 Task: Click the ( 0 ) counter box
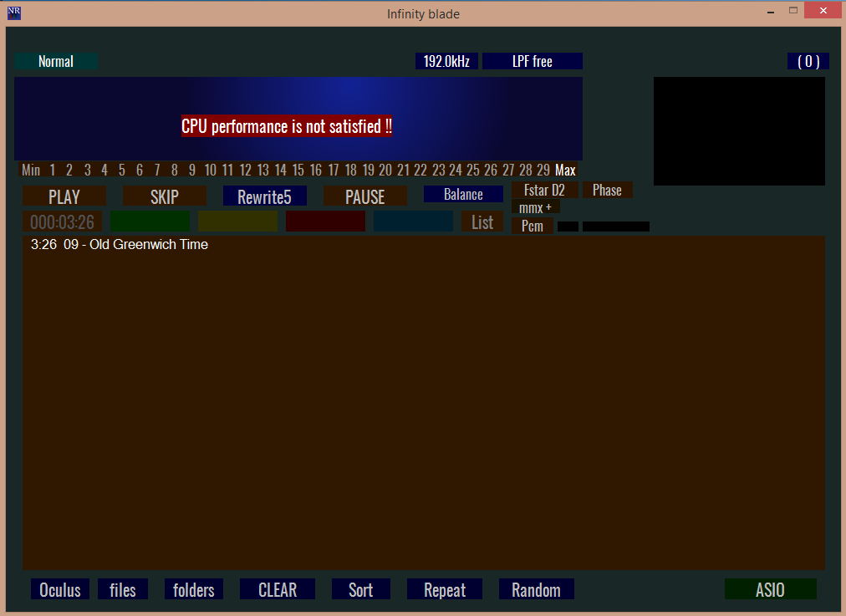808,61
